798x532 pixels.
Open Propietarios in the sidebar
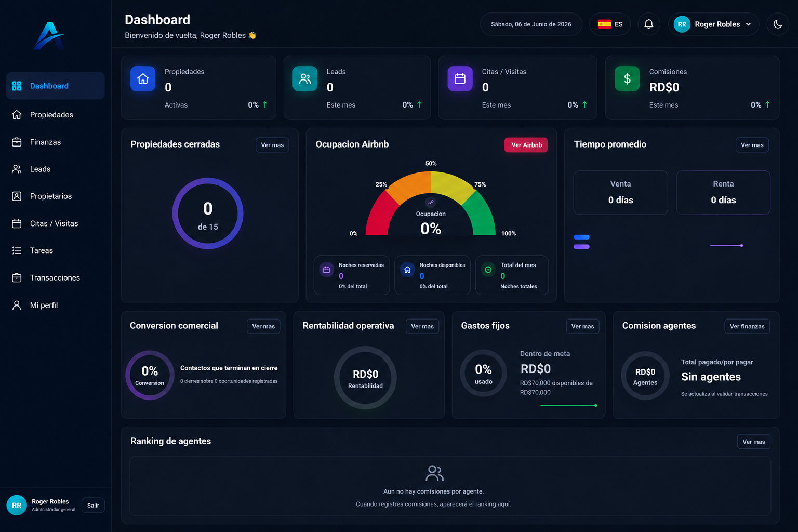pos(56,196)
